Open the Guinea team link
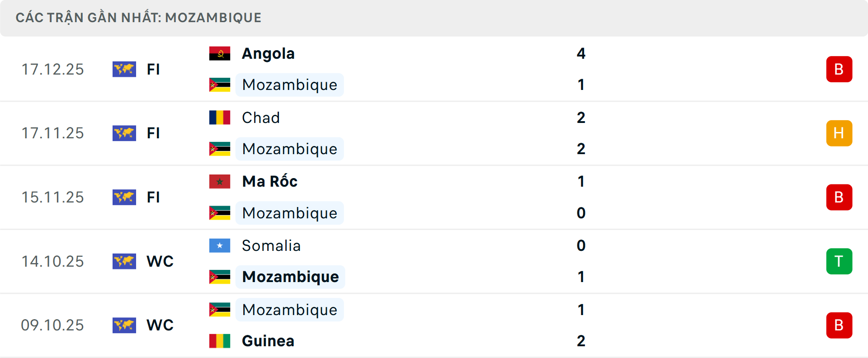868x358 pixels. 268,341
